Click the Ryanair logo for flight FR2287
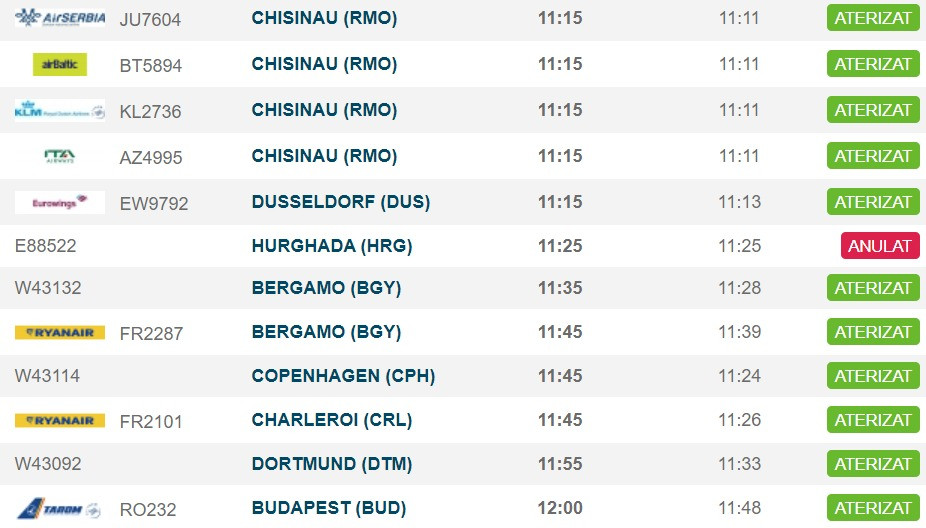The width and height of the screenshot is (926, 528). [x=60, y=333]
